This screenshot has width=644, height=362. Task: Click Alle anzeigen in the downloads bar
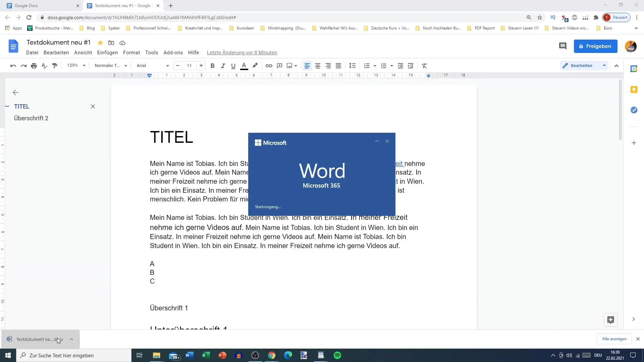pos(614,339)
